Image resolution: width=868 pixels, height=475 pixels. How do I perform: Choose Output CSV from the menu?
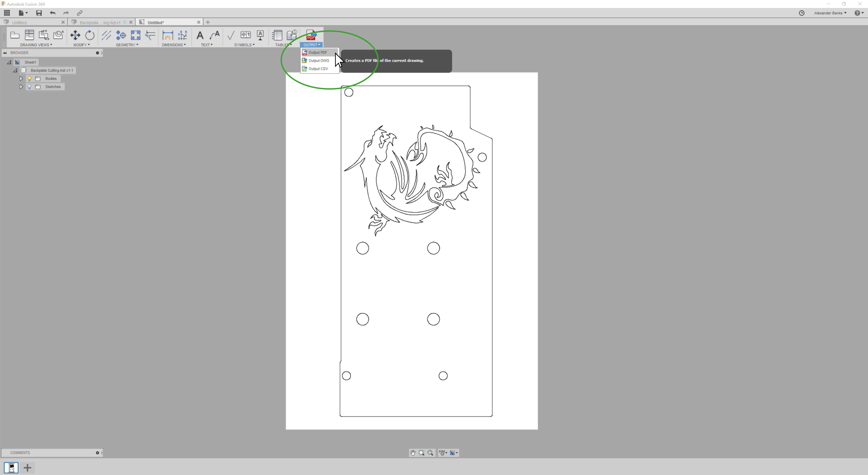pos(320,69)
